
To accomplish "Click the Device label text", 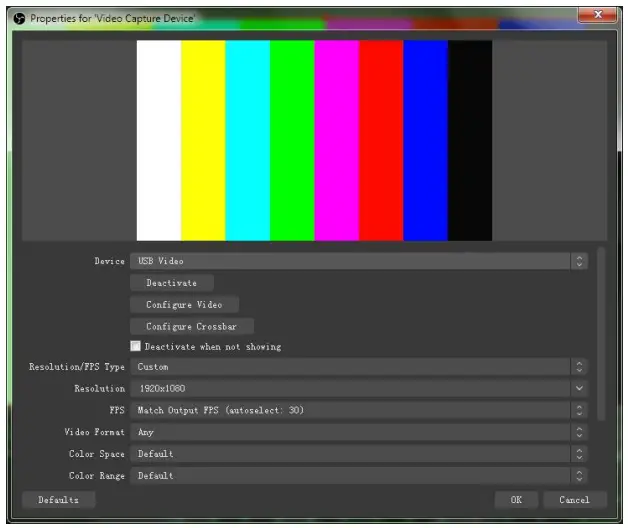I will (x=109, y=261).
